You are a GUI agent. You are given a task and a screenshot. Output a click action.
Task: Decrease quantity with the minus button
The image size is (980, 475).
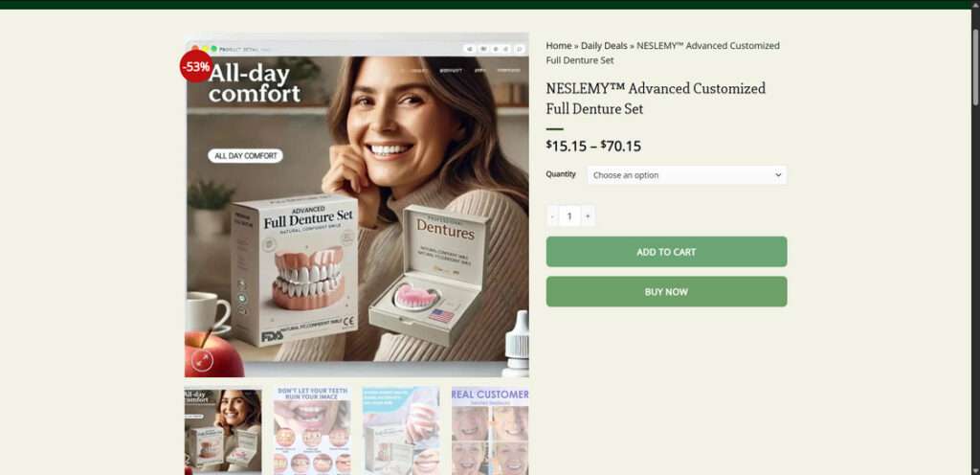click(x=552, y=216)
